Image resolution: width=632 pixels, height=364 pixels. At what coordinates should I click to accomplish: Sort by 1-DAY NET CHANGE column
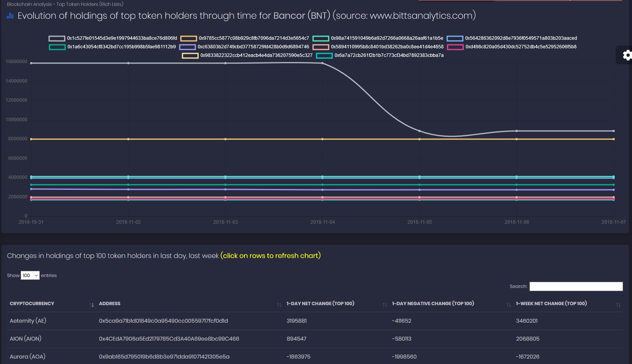320,304
